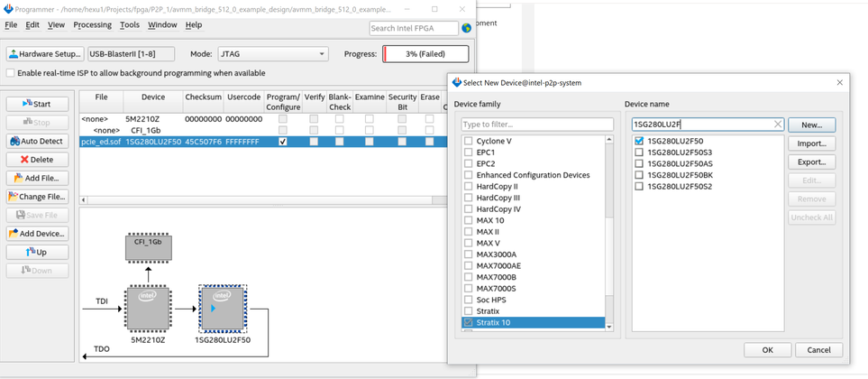868x379 pixels.
Task: Click Export button in device dialog
Action: (811, 162)
